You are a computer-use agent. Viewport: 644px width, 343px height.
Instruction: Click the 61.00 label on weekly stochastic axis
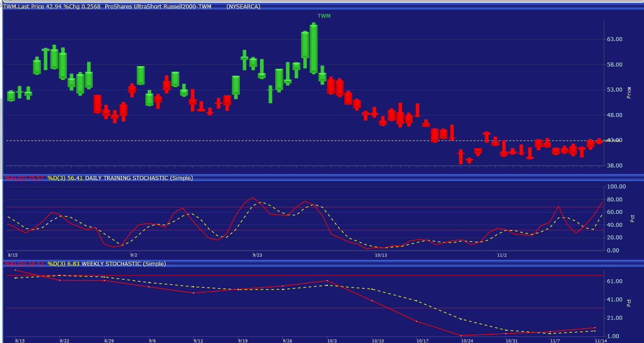click(615, 281)
